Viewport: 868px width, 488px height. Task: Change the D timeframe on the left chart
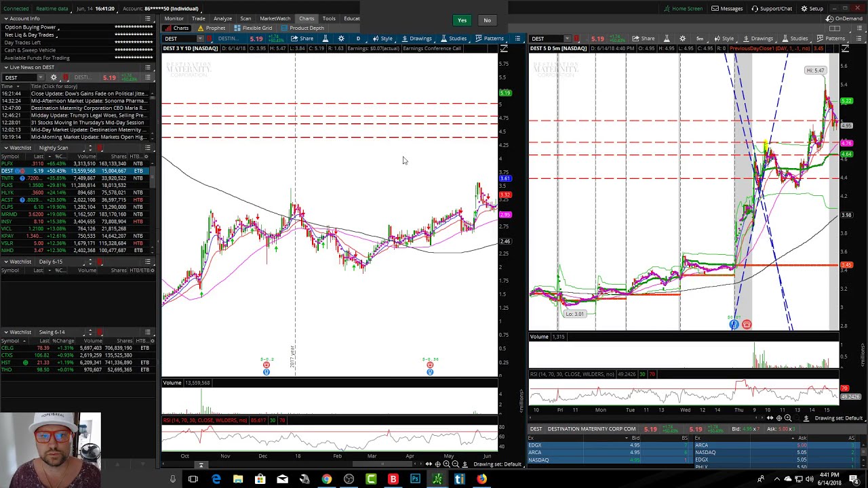pos(358,39)
